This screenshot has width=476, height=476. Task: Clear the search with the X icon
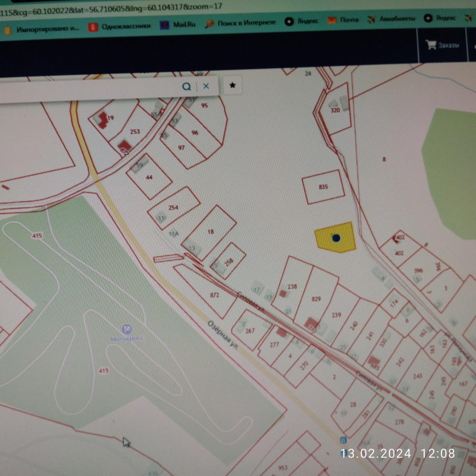pos(206,86)
